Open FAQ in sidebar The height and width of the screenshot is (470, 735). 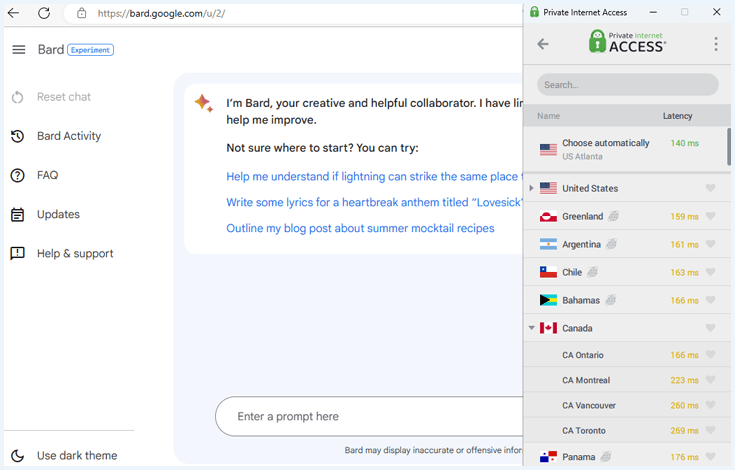point(47,175)
